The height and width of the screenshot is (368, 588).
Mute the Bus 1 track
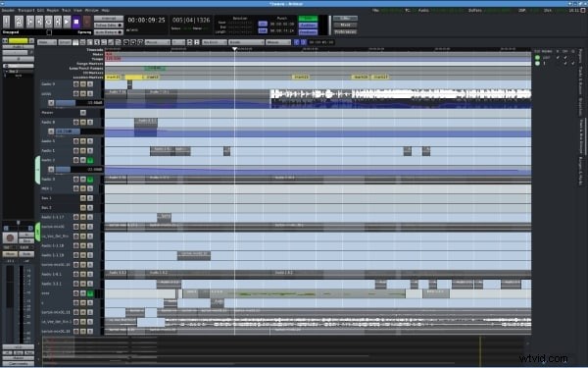pos(83,198)
